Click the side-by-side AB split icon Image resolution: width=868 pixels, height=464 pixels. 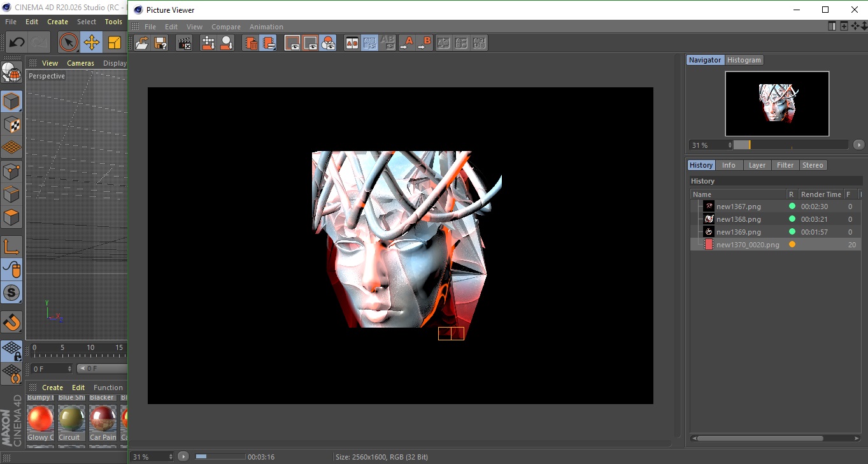pos(444,43)
